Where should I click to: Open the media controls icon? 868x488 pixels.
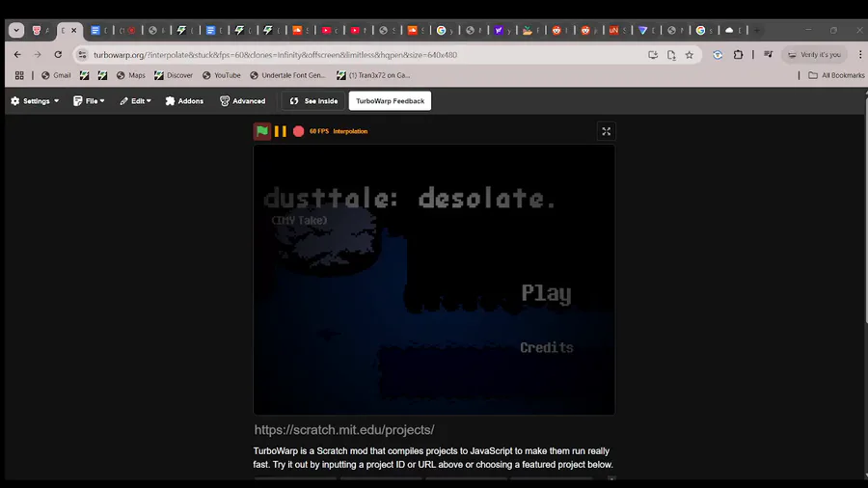(x=769, y=55)
